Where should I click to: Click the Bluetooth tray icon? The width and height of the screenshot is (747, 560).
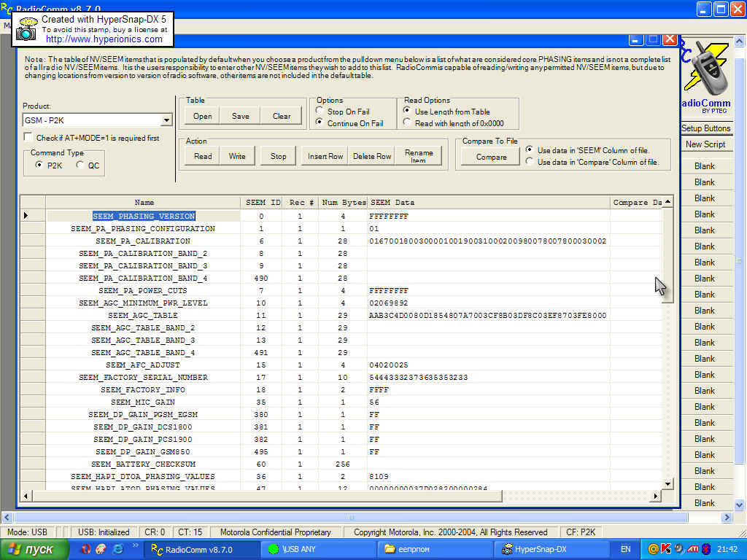tap(706, 549)
